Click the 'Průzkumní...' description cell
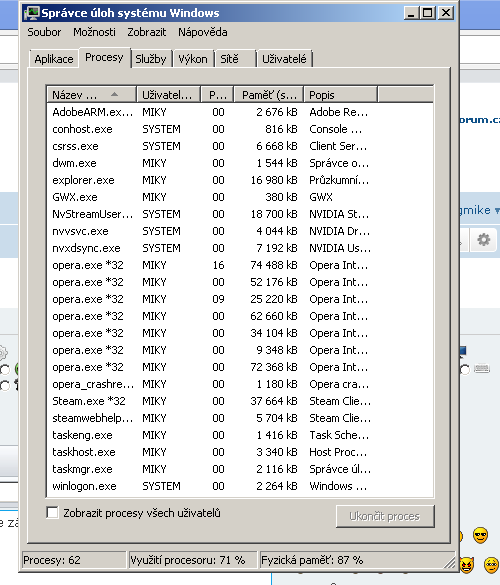This screenshot has width=500, height=585. [339, 180]
